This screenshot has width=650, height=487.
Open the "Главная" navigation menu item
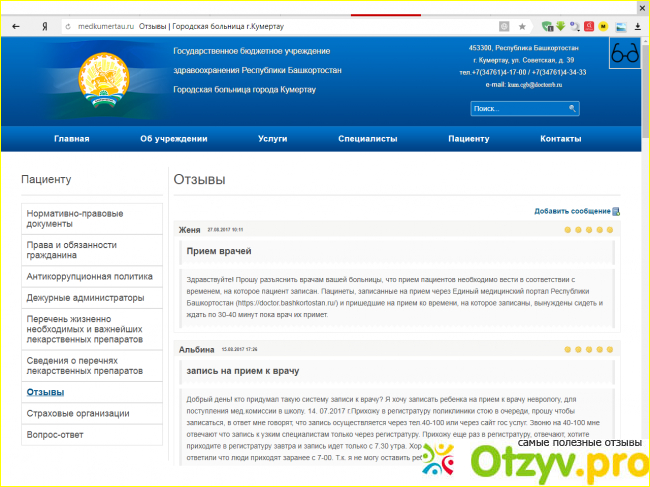coord(71,139)
